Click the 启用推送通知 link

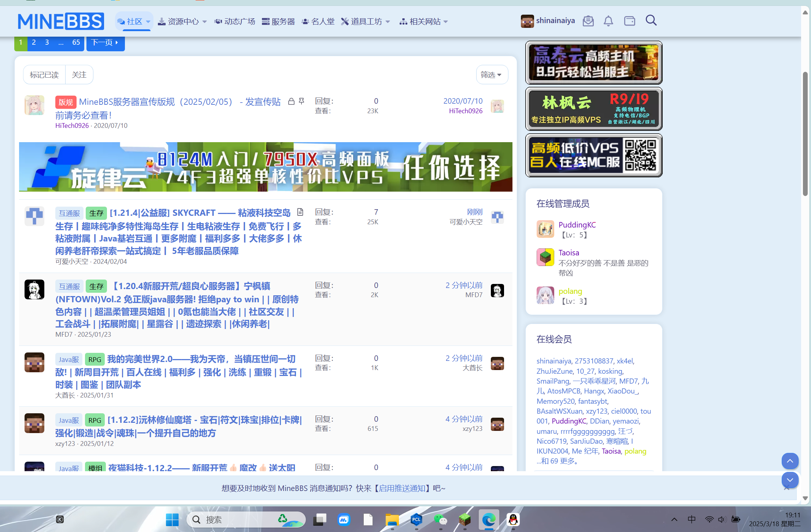point(402,488)
